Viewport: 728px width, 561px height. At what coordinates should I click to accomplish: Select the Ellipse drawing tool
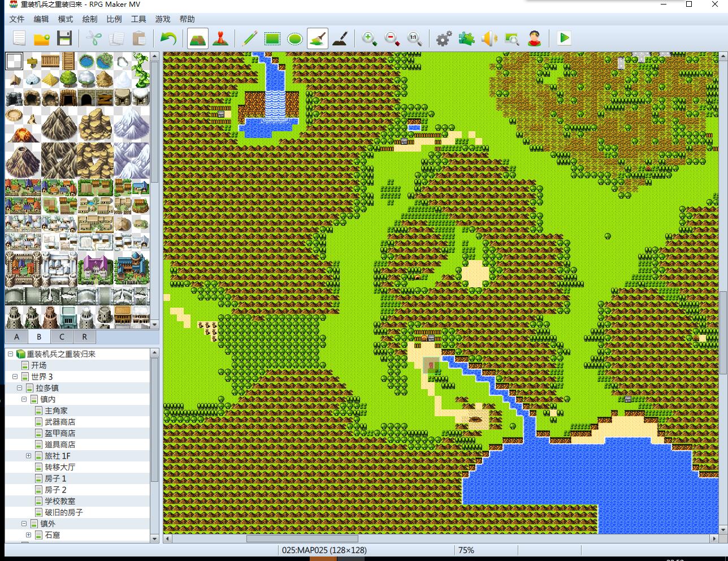tap(295, 38)
